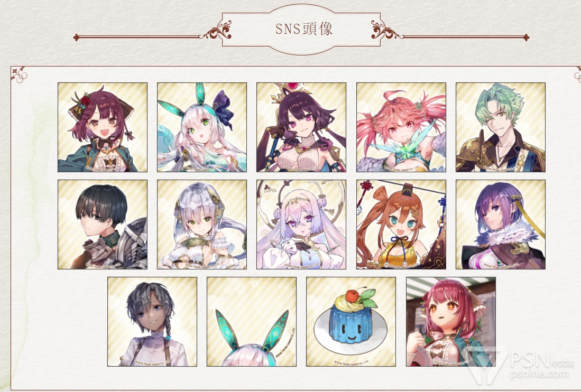Viewport: 581px width, 392px height.
Task: Pick the blue puni jelly pudding avatar
Action: tap(351, 322)
